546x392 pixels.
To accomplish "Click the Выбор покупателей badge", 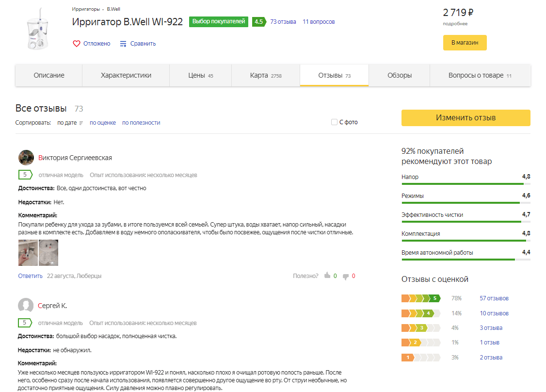I will coord(219,22).
